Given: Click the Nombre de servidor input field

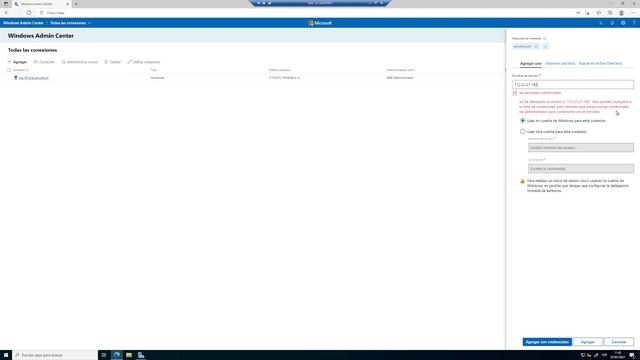Looking at the screenshot, I should (573, 84).
